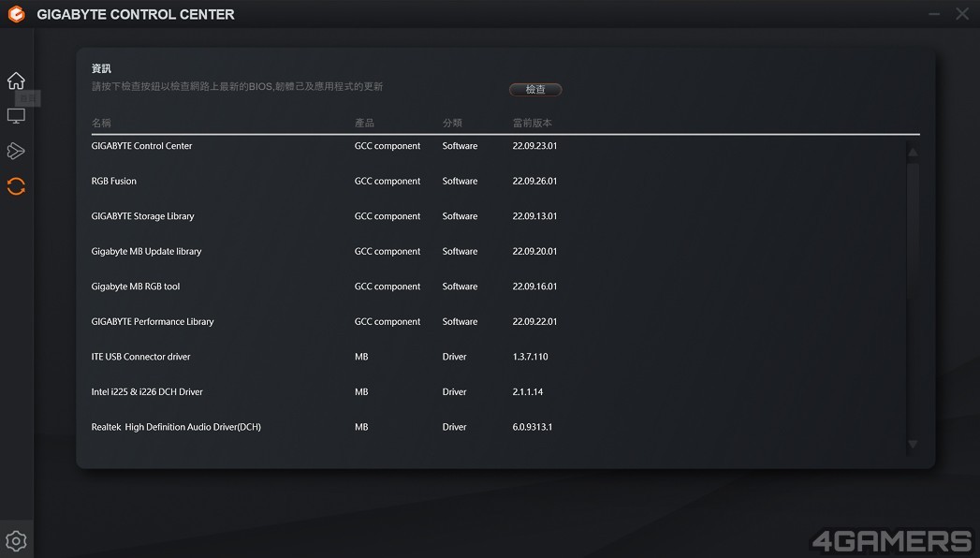Click the GIGABYTE CONTROL CENTER title text
The width and height of the screenshot is (980, 558).
tap(136, 14)
